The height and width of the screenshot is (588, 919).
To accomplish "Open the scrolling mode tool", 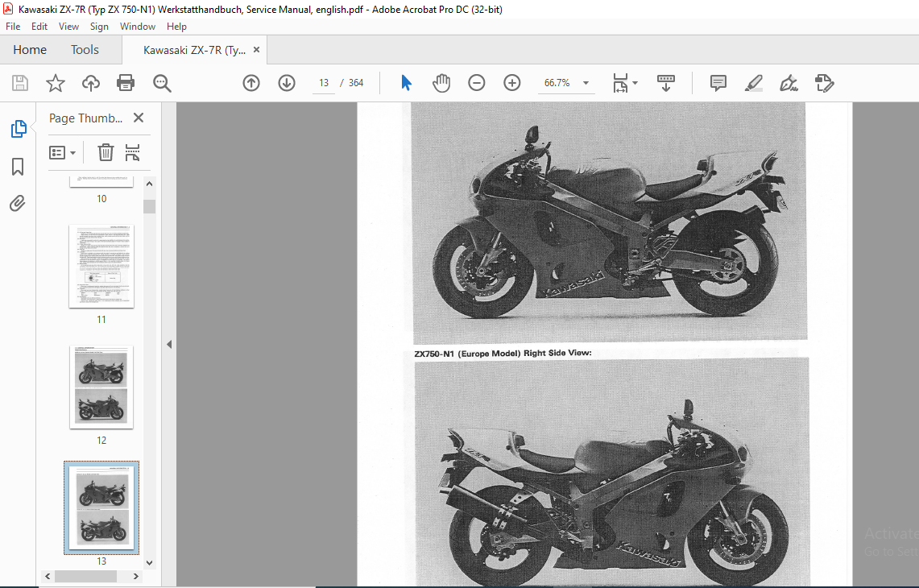I will click(666, 83).
